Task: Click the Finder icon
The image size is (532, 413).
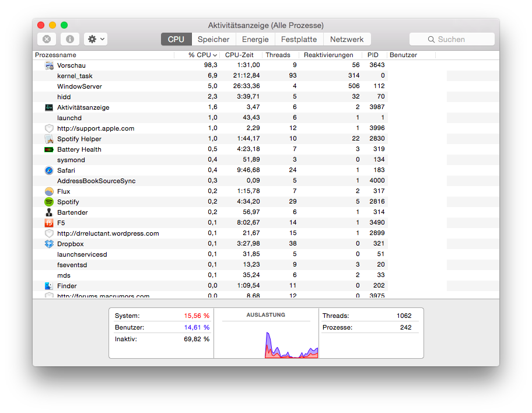Action: point(49,286)
